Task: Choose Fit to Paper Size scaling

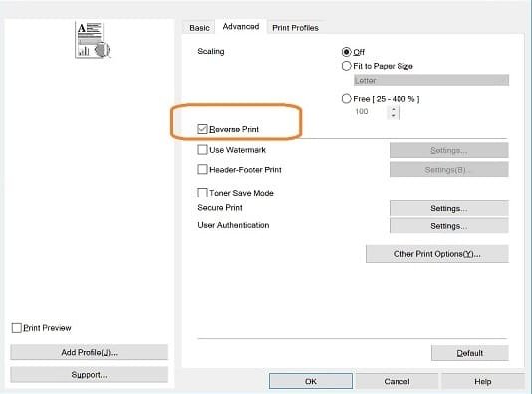Action: 346,66
